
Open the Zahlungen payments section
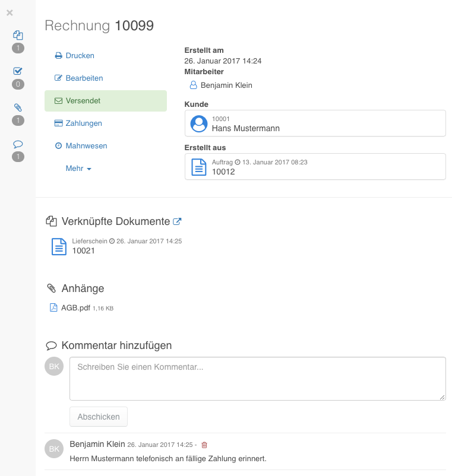(x=78, y=123)
